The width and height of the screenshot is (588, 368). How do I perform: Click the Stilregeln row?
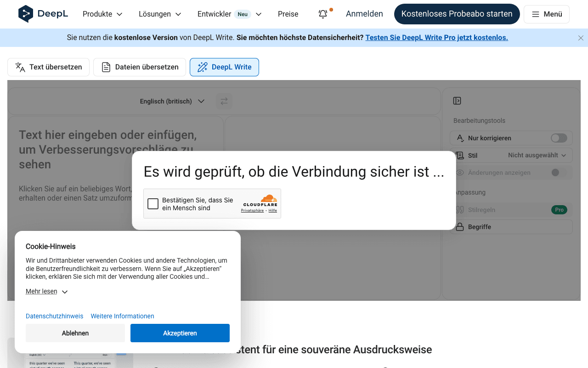tap(511, 210)
